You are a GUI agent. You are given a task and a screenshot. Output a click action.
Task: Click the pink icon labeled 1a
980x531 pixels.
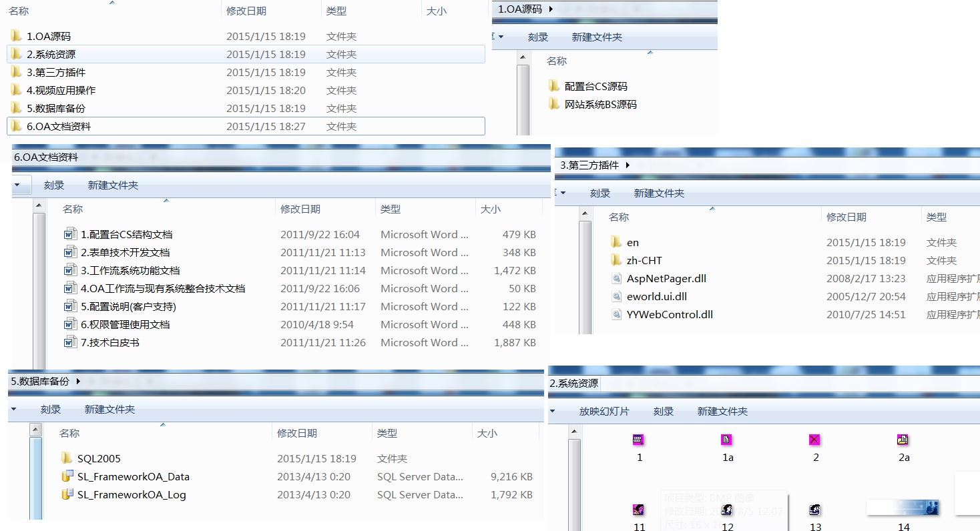point(727,440)
